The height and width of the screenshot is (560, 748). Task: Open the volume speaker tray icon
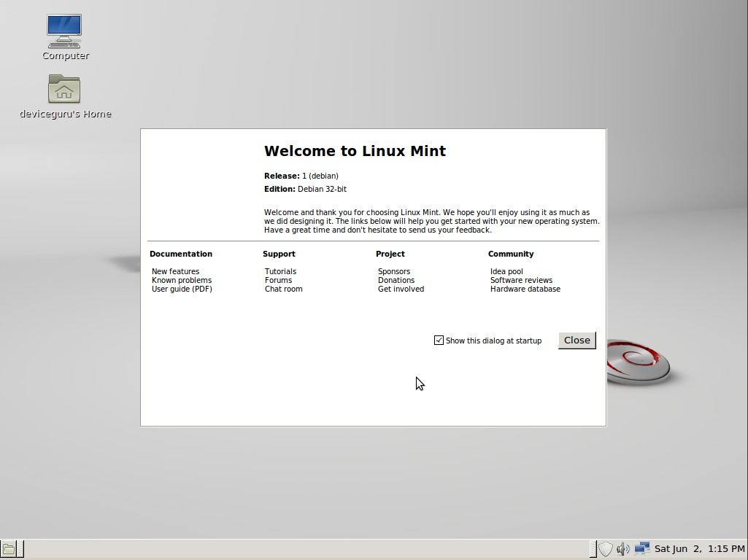tap(622, 549)
